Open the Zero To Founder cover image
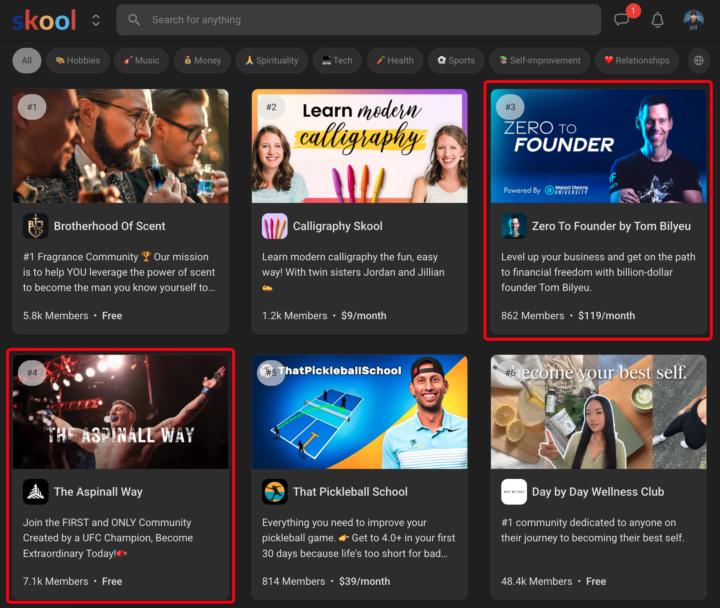720x608 pixels. coord(598,146)
